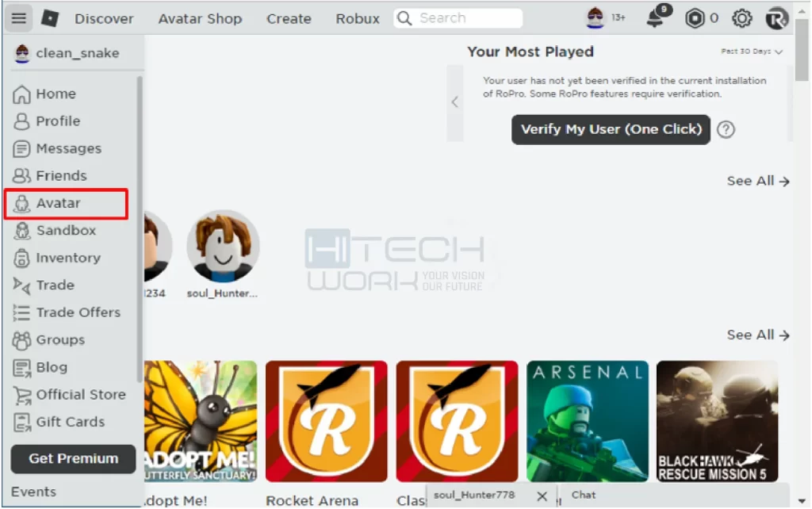
Task: Open the Rocket Arena game thumbnail
Action: (326, 421)
